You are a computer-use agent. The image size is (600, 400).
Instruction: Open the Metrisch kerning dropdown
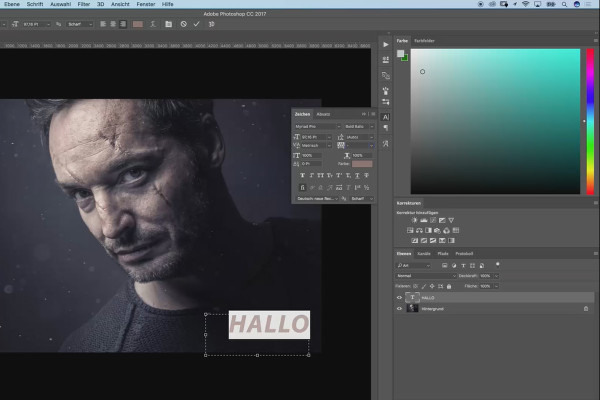coord(329,145)
